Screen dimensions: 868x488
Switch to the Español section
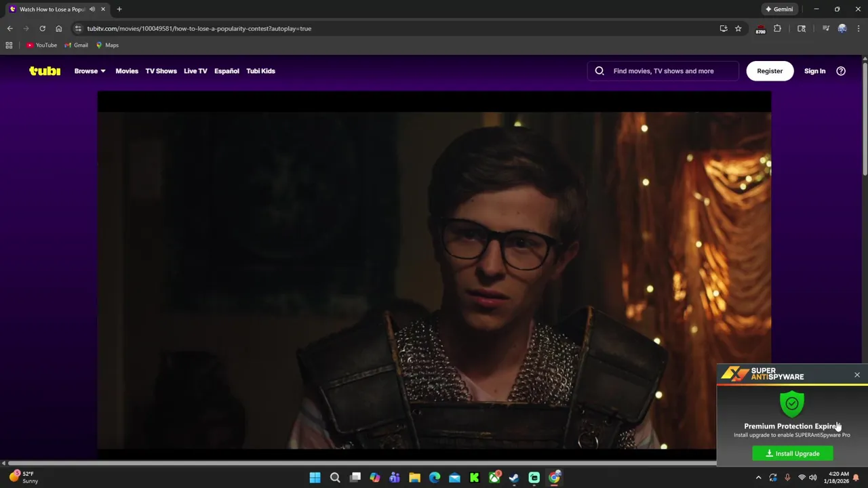(226, 70)
